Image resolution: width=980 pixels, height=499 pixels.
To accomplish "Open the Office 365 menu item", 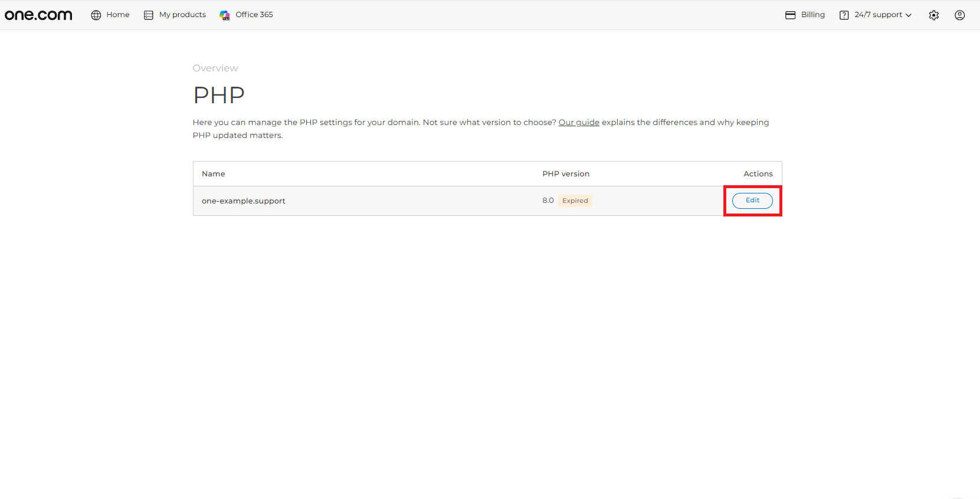I will 254,15.
